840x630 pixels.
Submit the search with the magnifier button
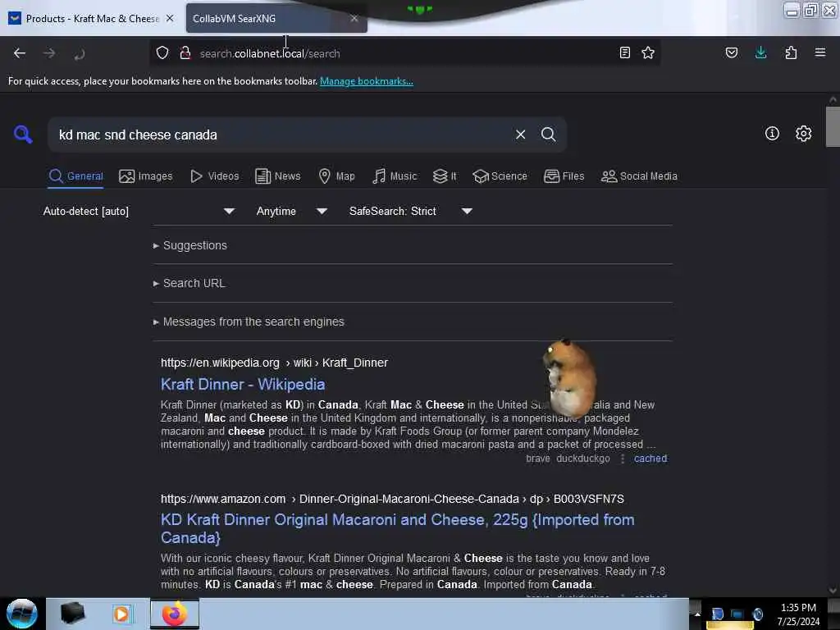coord(549,135)
